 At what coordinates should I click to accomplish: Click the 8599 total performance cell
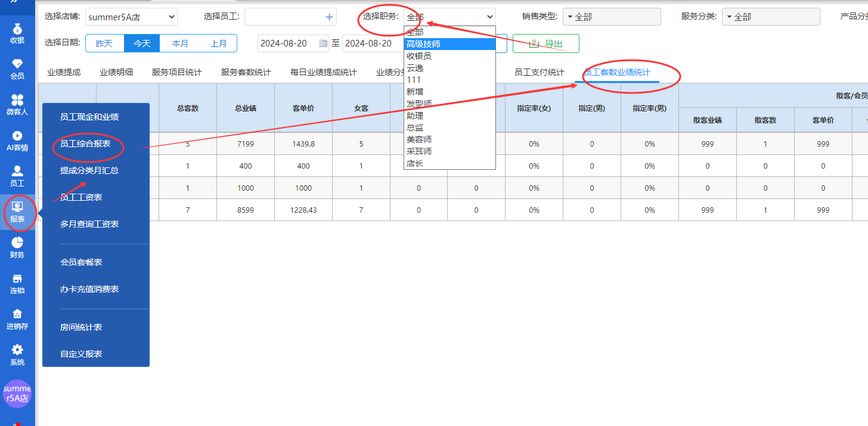point(246,210)
